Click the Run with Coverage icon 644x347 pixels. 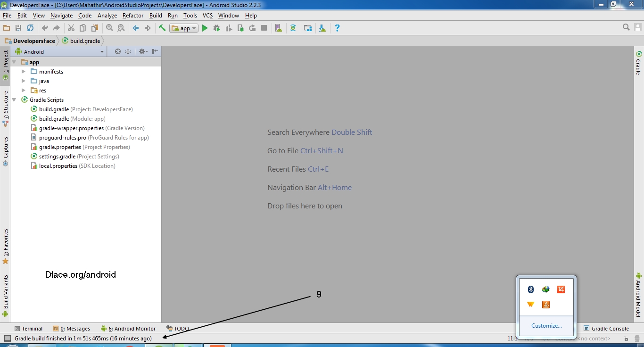[x=229, y=28]
